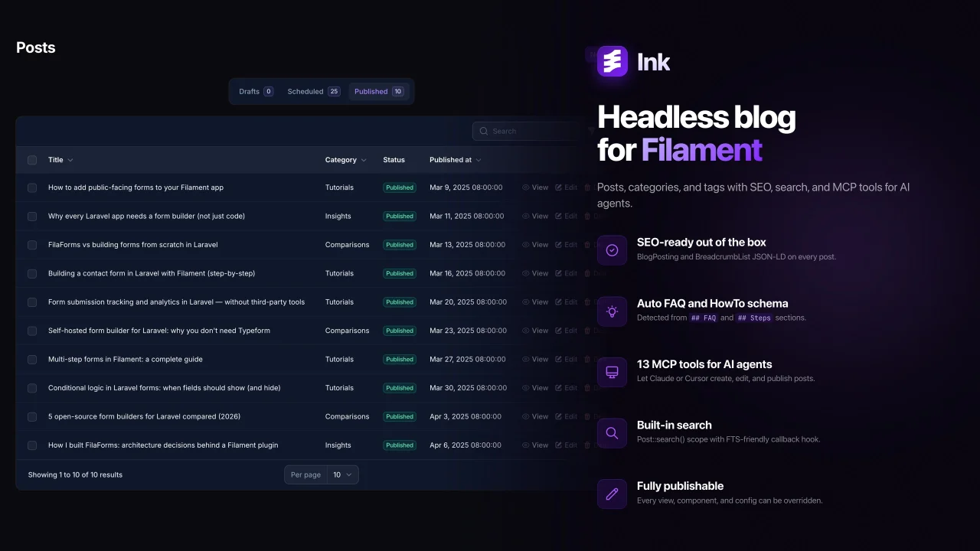Select checkbox for 'Self-hosted form builder' row
The image size is (980, 551).
pyautogui.click(x=32, y=331)
